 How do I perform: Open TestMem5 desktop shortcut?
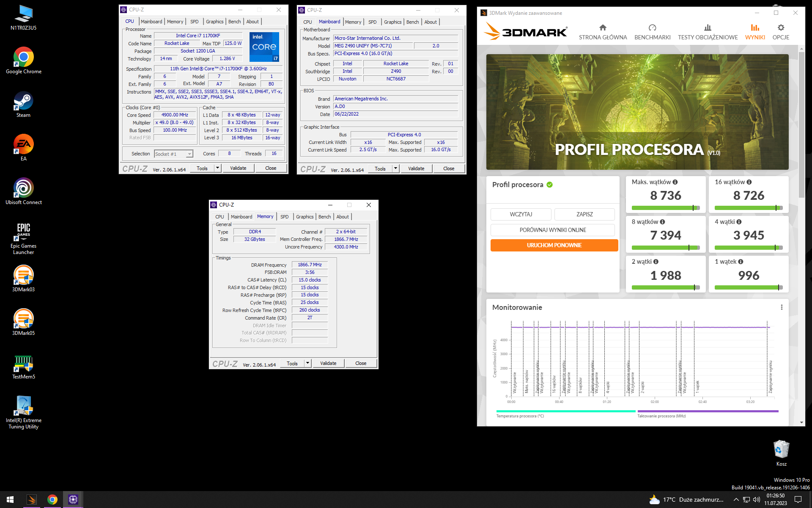point(23,367)
